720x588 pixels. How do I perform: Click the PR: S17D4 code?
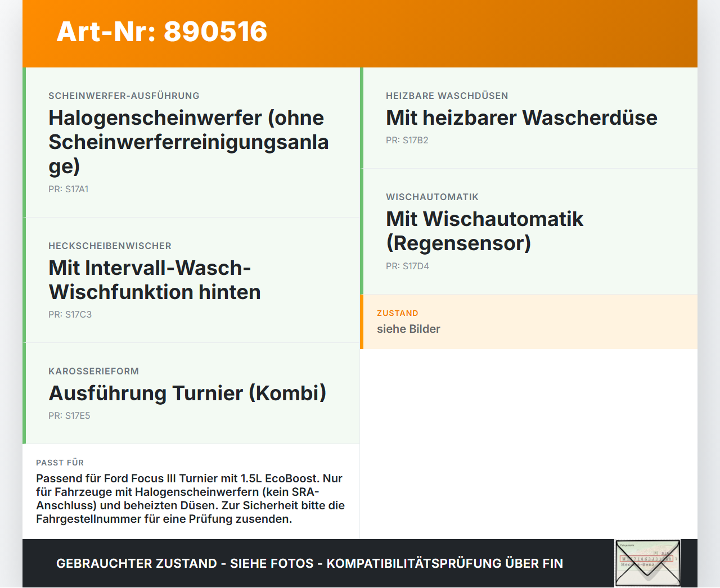pyautogui.click(x=407, y=266)
